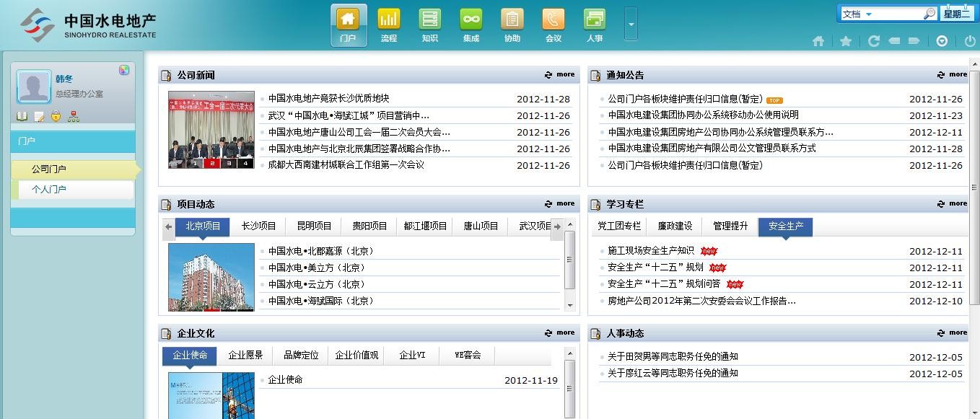Refresh the page with reload icon
980x419 pixels.
tap(874, 41)
